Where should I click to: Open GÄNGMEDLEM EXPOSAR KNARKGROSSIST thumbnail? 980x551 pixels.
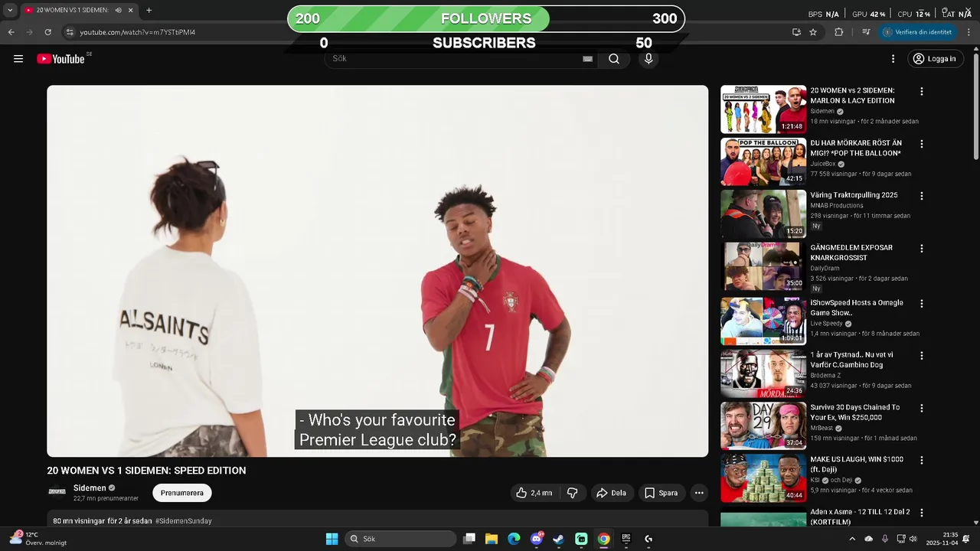[763, 266]
